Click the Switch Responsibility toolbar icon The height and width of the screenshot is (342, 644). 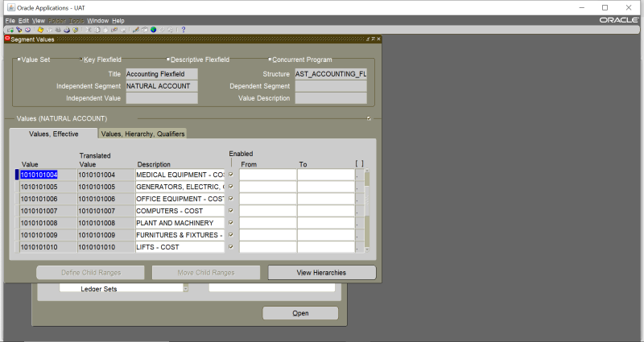pyautogui.click(x=58, y=30)
